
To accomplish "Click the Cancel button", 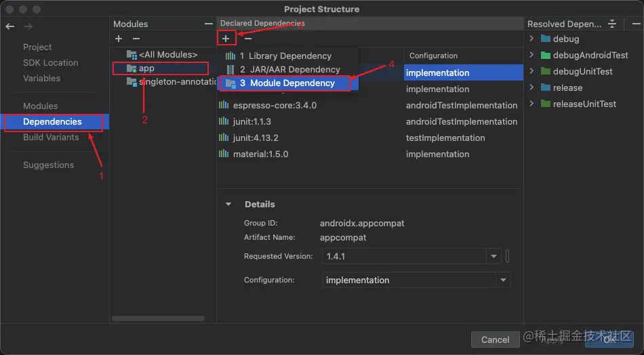I will pyautogui.click(x=495, y=339).
